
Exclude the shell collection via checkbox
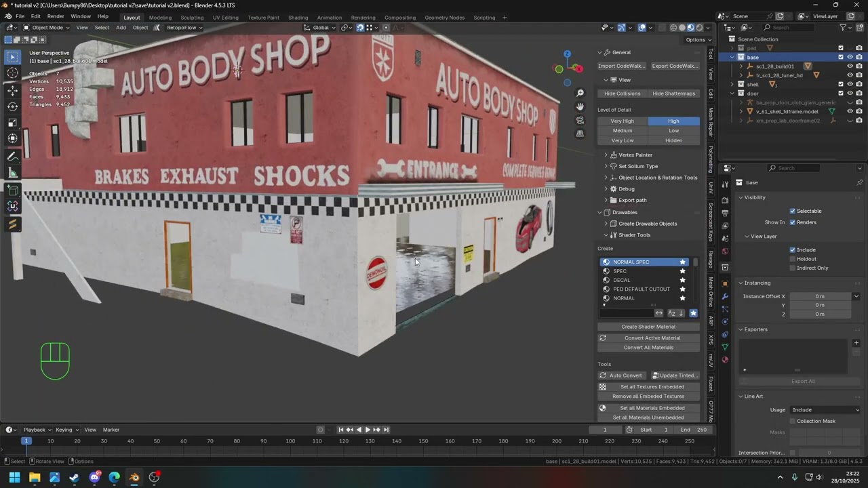tap(841, 85)
